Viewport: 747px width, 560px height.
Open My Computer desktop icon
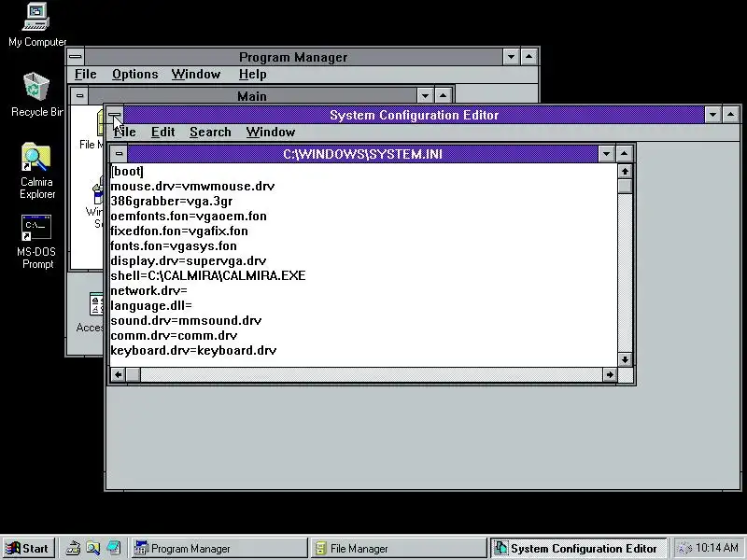tap(36, 25)
